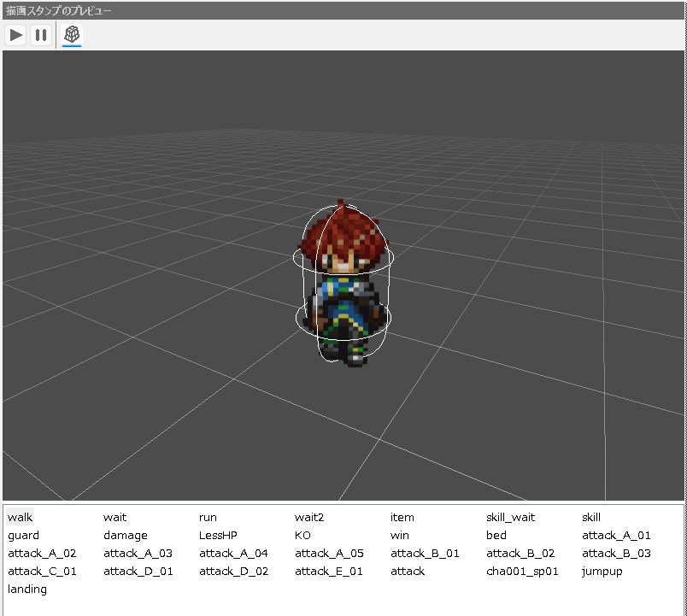Image resolution: width=687 pixels, height=616 pixels.
Task: Select the run motion
Action: [208, 517]
